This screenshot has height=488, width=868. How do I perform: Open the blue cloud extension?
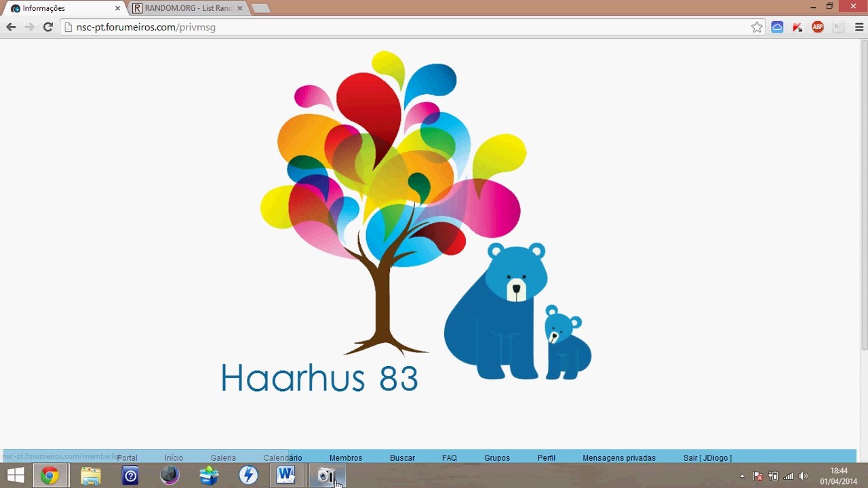click(x=777, y=27)
